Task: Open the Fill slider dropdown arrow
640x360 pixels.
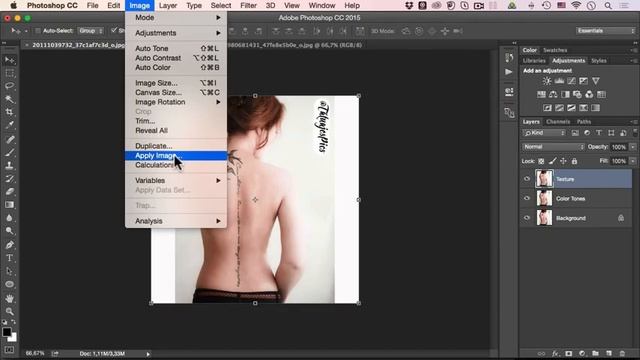Action: pyautogui.click(x=633, y=161)
